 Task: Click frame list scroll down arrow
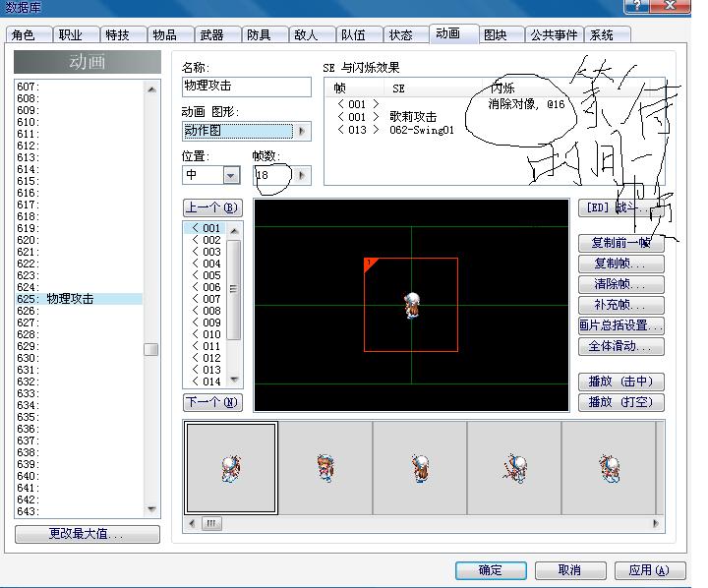pos(234,380)
